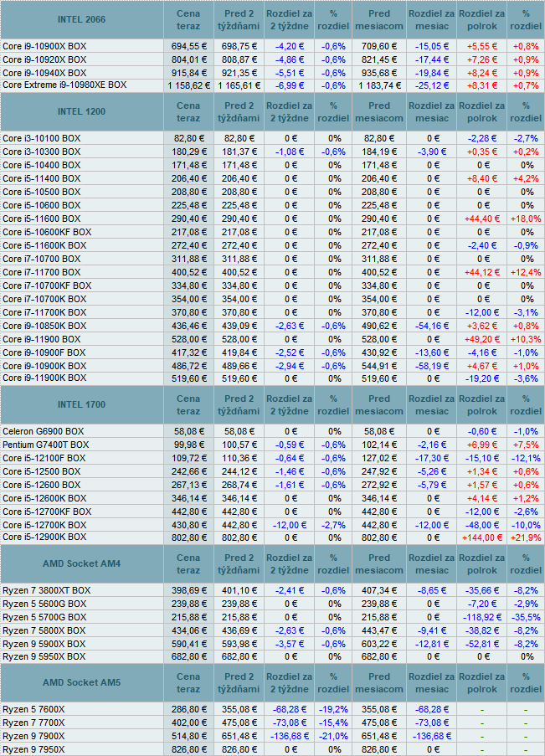Click Pentium G7400T BOX product name
The height and width of the screenshot is (756, 545).
point(46,445)
